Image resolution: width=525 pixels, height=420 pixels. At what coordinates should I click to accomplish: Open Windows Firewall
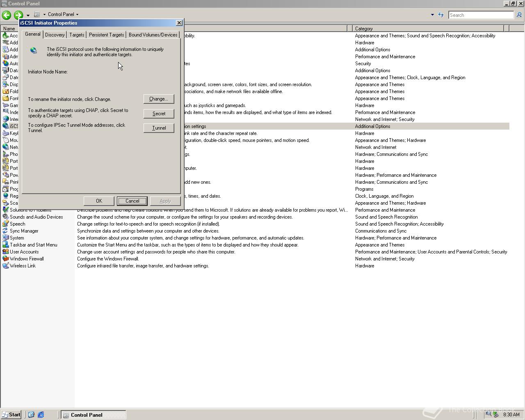click(x=27, y=259)
